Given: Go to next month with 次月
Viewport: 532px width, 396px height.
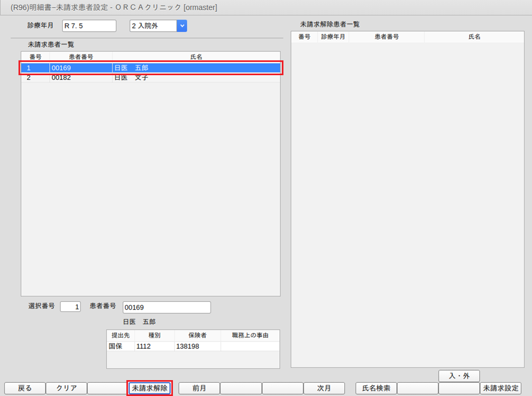Looking at the screenshot, I should tap(324, 388).
